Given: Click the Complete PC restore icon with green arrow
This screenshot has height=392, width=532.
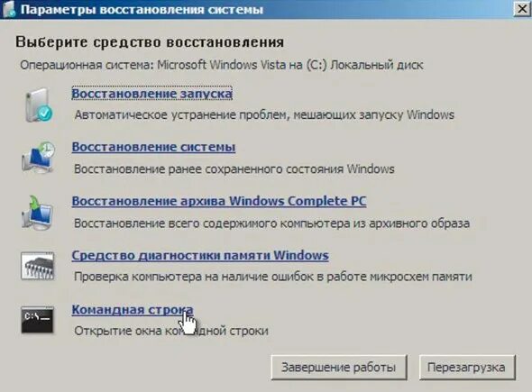Looking at the screenshot, I should pos(38,213).
